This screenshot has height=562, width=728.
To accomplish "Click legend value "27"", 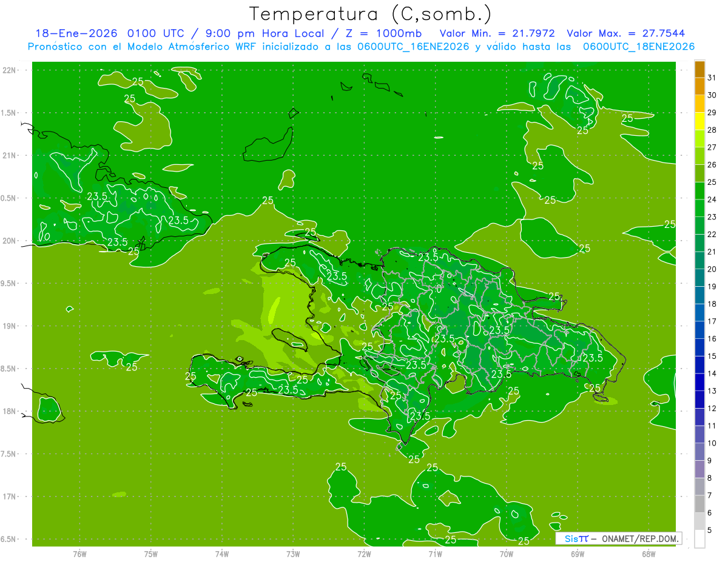I will coord(712,147).
